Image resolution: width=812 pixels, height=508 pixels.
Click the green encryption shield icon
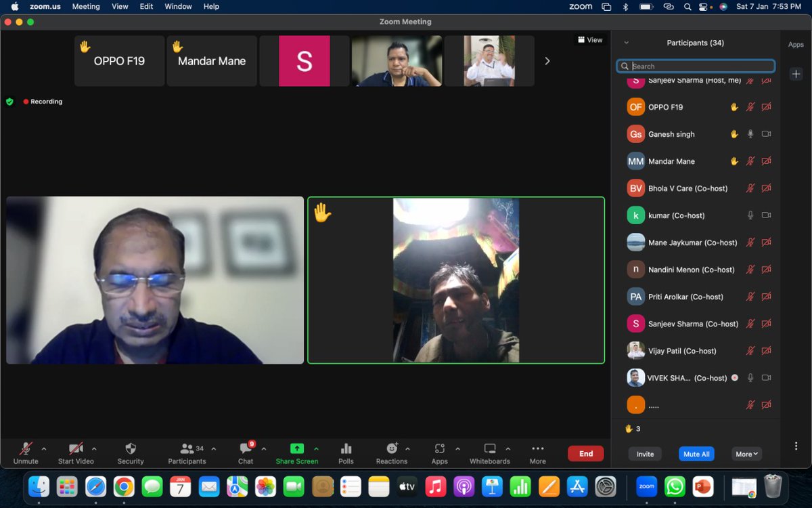[9, 102]
